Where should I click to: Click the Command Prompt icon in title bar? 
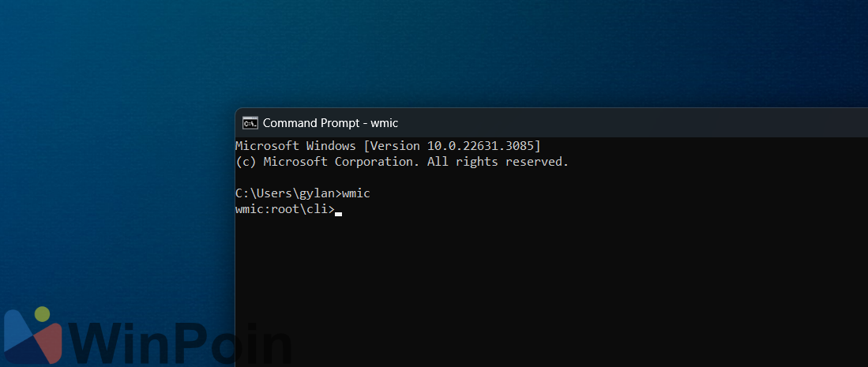pyautogui.click(x=250, y=122)
